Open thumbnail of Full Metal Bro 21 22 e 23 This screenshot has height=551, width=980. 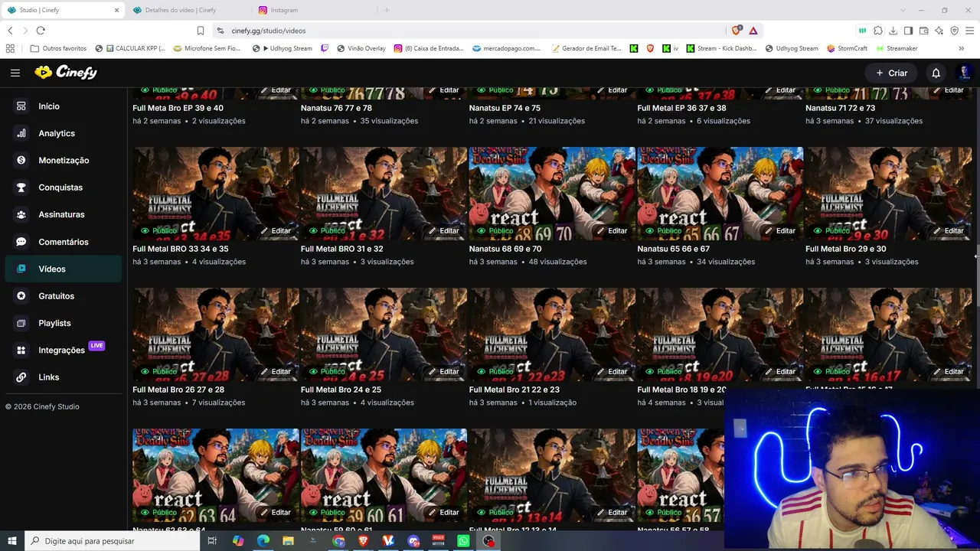click(552, 333)
